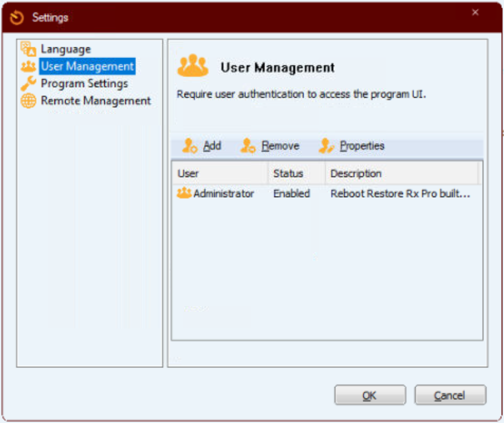Viewport: 504px width, 423px height.
Task: Click the Description column header
Action: [x=402, y=173]
